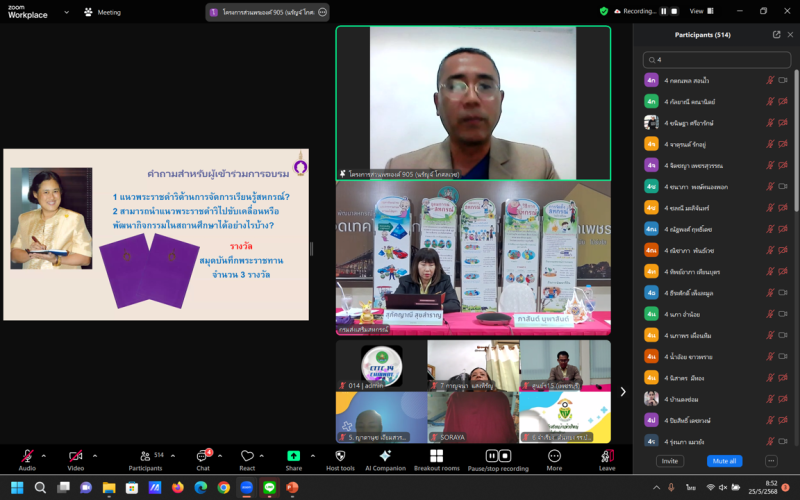Open the Zoom Workplace dropdown arrow

tap(66, 12)
